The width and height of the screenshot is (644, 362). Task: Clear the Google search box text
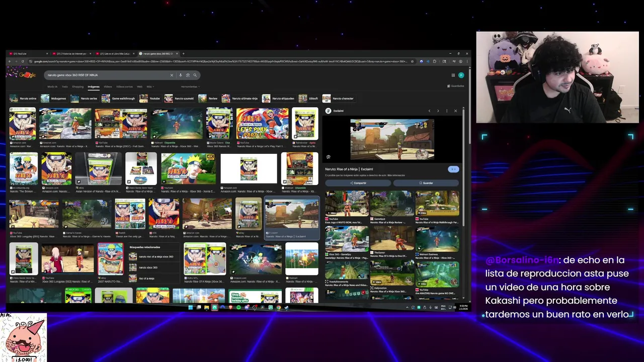point(172,75)
